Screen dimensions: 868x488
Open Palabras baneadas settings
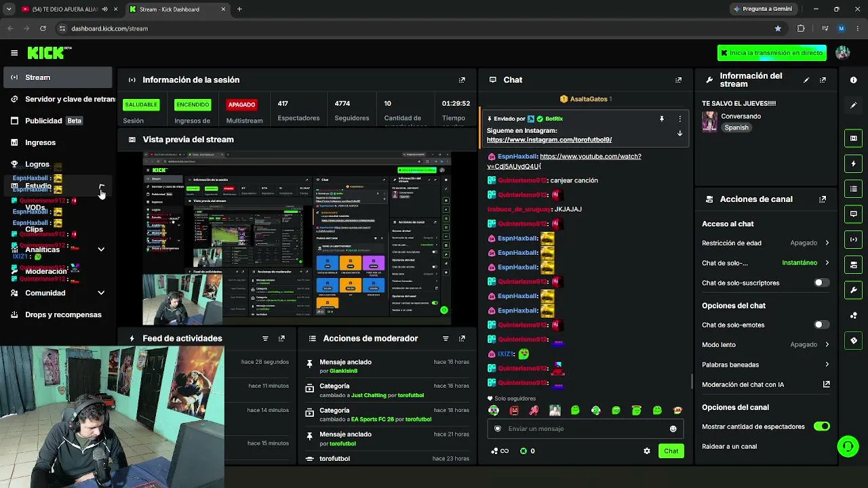click(766, 365)
